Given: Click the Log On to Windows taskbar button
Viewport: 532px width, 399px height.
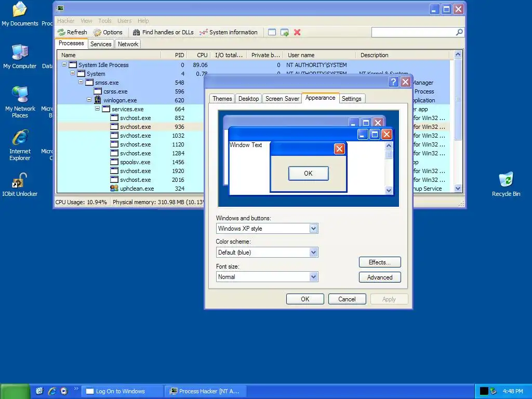Looking at the screenshot, I should click(x=122, y=391).
